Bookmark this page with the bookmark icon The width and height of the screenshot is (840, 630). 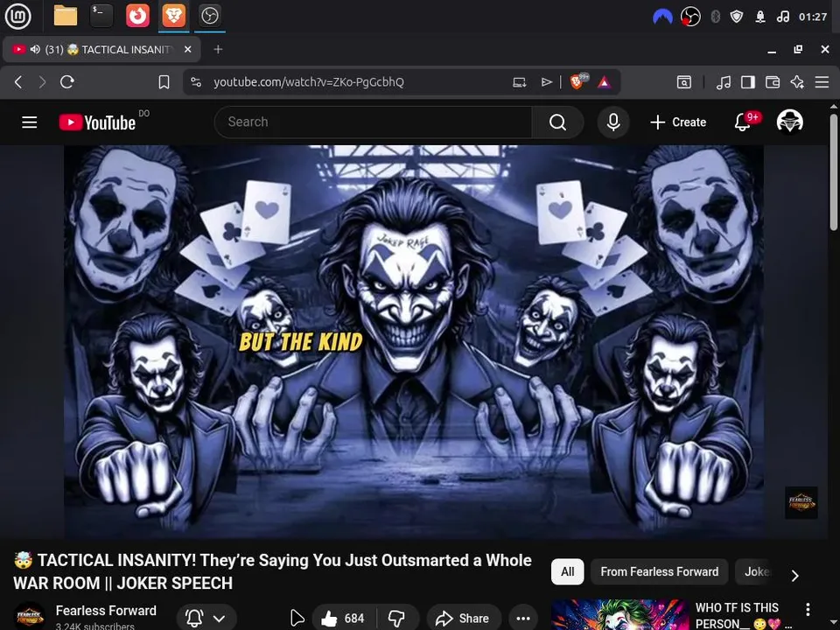point(164,82)
